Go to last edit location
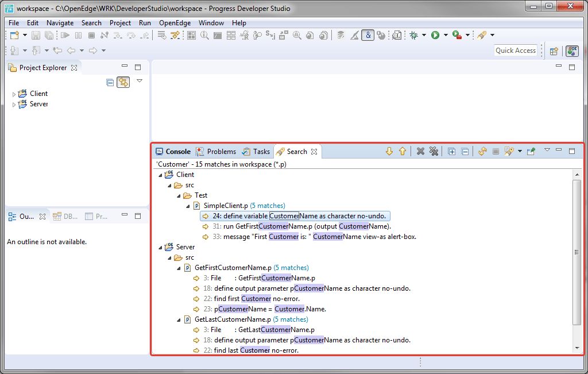This screenshot has width=588, height=374. coord(57,51)
